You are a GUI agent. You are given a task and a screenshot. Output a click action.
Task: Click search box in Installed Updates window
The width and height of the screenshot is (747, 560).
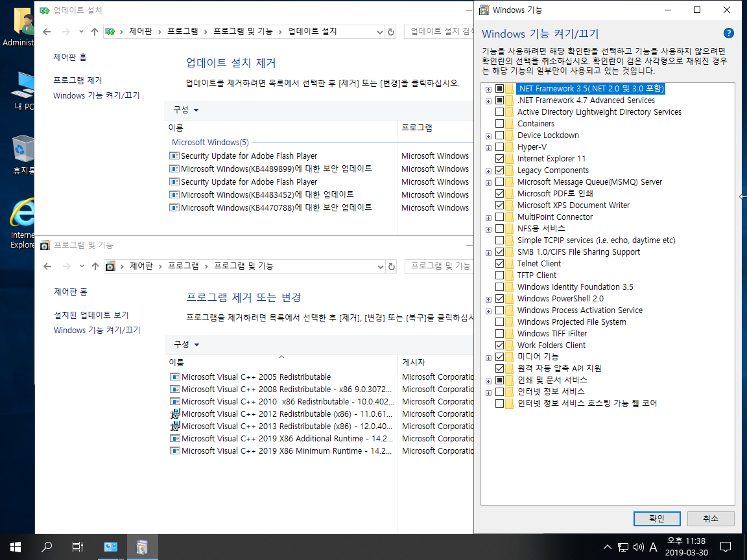tap(439, 31)
